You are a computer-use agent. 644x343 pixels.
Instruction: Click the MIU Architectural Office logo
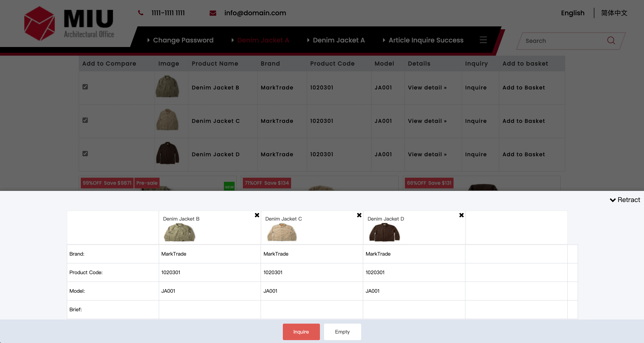click(69, 24)
